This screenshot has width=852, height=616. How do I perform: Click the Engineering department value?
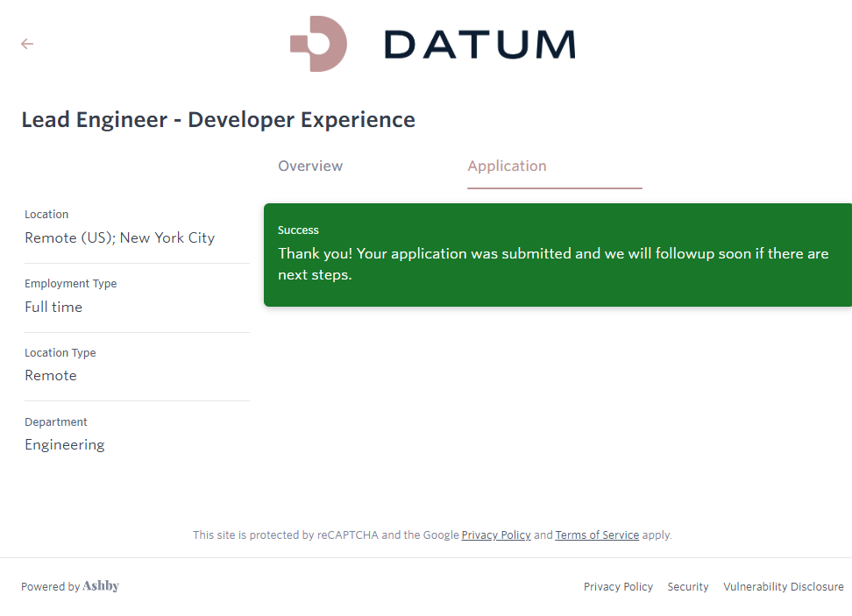pos(65,445)
